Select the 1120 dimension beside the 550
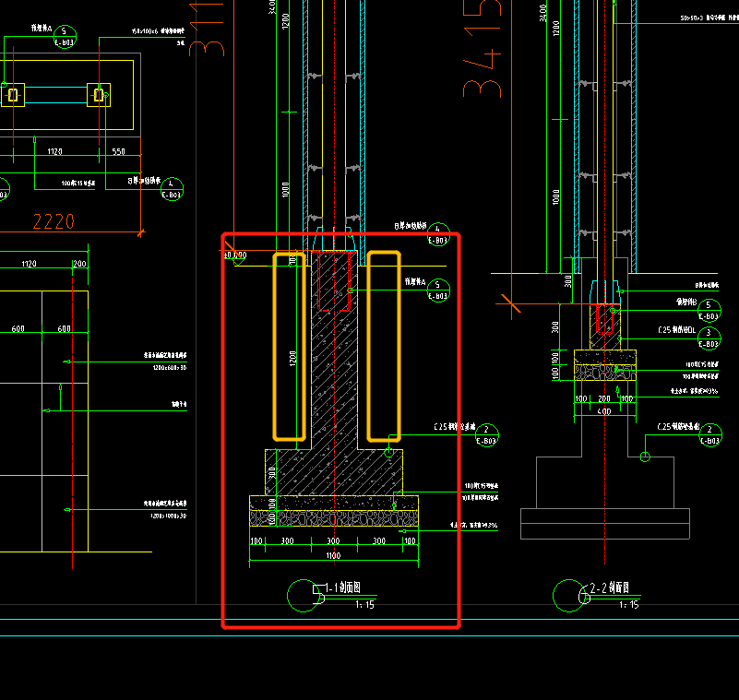The image size is (739, 700). 54,151
